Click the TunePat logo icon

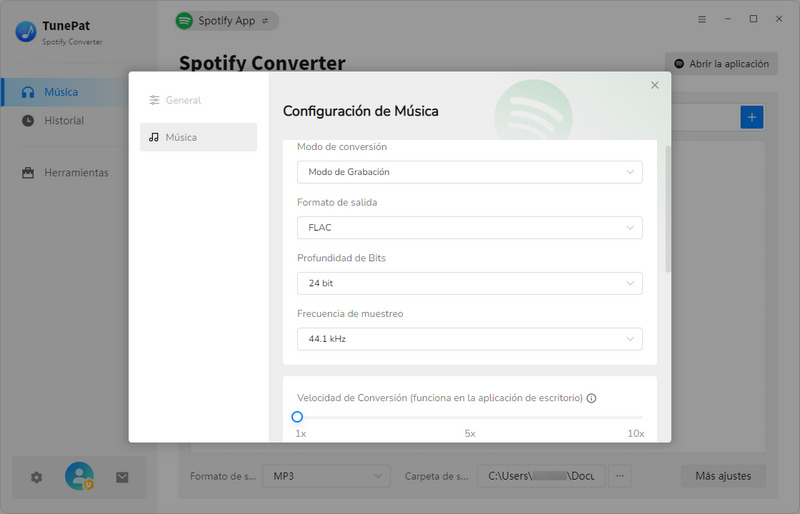[x=26, y=32]
